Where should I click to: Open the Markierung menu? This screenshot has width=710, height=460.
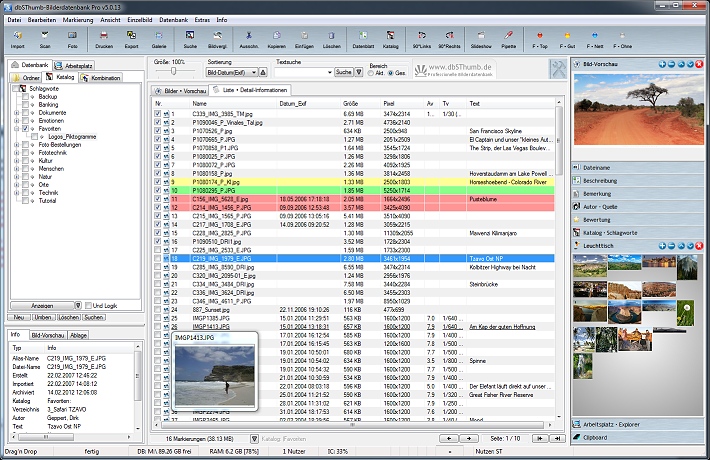80,19
